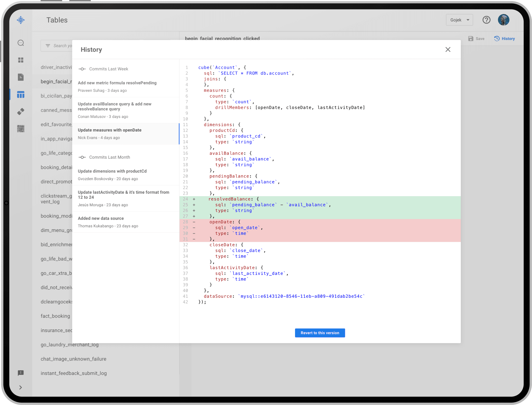Select the fact_booking table
532x405 pixels.
click(55, 316)
